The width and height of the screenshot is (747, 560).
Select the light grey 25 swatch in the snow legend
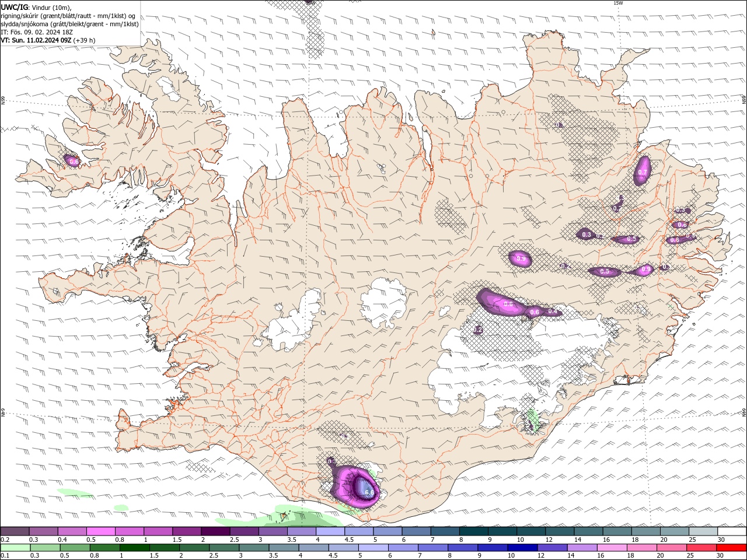tap(703, 531)
